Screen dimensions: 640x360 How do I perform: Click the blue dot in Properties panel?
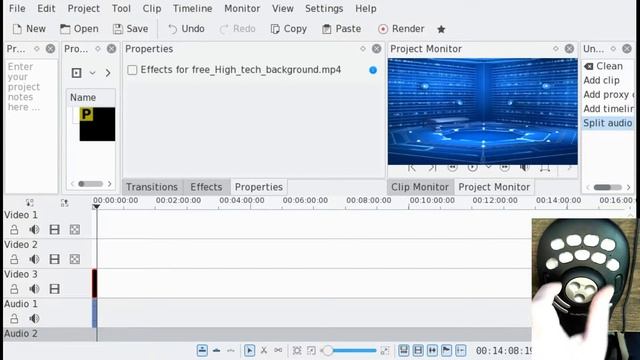[373, 70]
